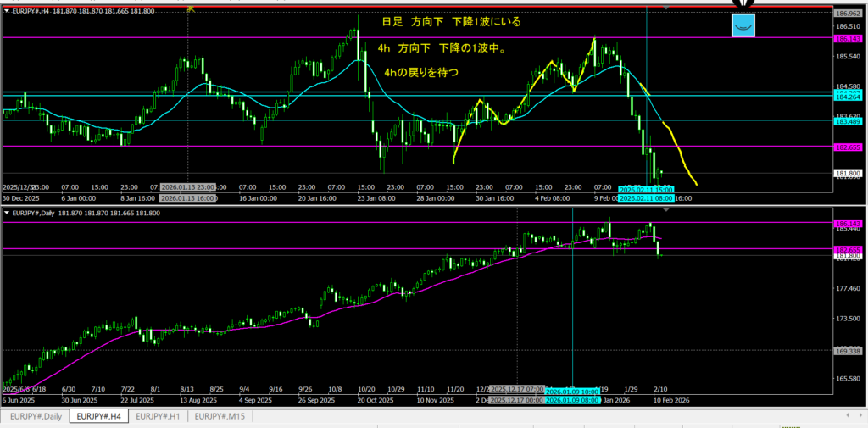This screenshot has height=428, width=868.
Task: Click the blue smiley icon on H4 chart
Action: 743,25
